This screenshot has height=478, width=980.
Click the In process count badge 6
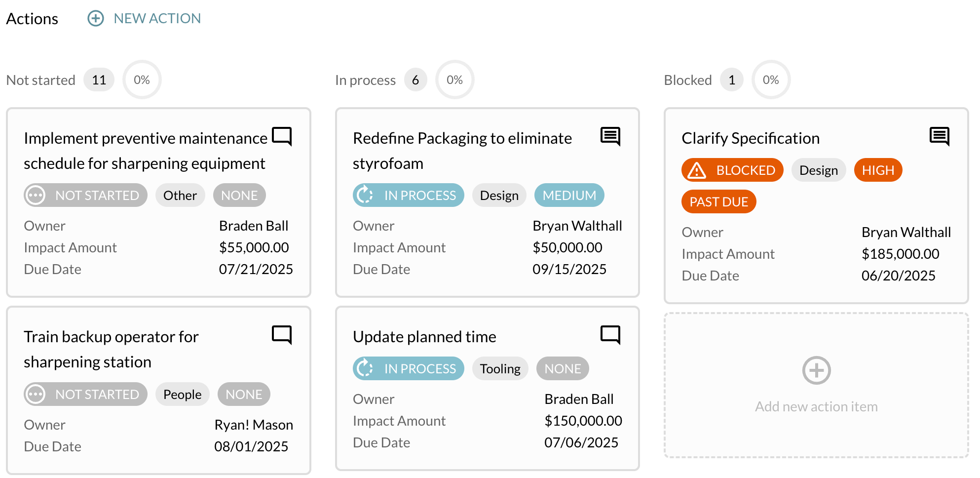pyautogui.click(x=415, y=80)
